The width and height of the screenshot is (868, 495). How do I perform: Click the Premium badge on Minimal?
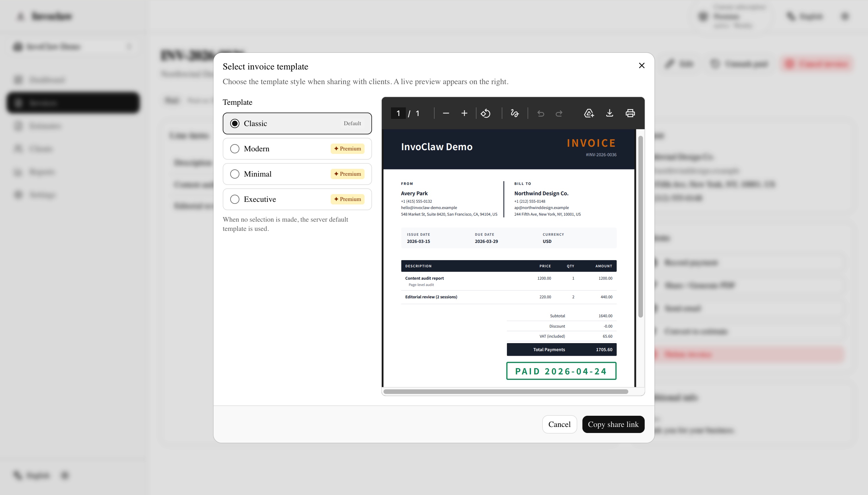(x=347, y=174)
